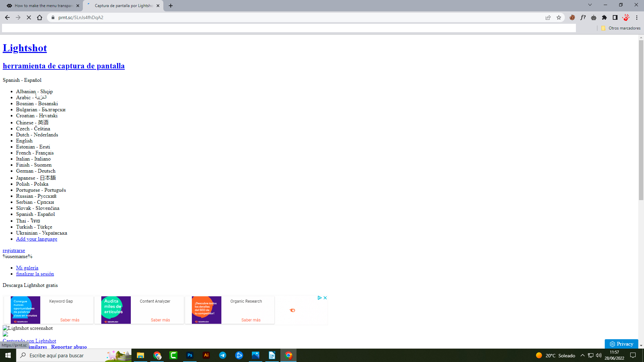
Task: Open the Chrome three-dot menu
Action: [637, 17]
